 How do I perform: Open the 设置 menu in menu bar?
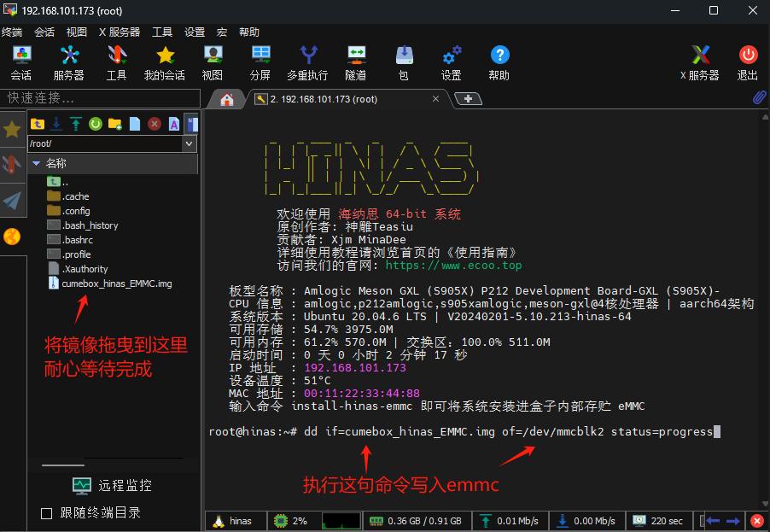coord(195,32)
